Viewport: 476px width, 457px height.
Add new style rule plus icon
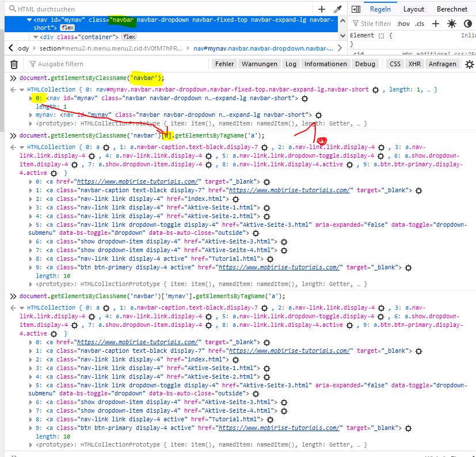click(436, 24)
